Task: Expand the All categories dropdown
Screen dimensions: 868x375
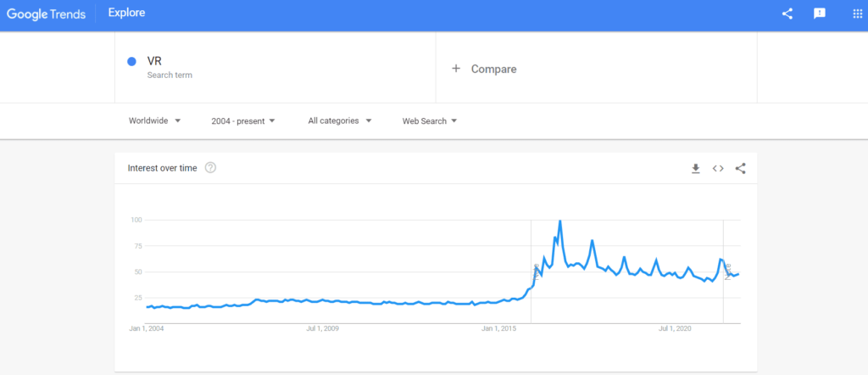Action: click(339, 120)
